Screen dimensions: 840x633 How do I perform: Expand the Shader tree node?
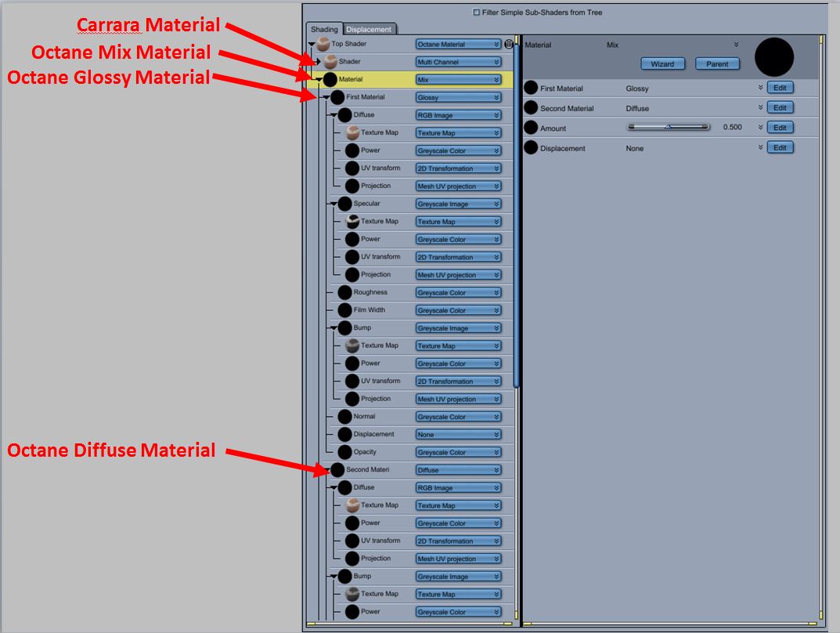pyautogui.click(x=318, y=62)
